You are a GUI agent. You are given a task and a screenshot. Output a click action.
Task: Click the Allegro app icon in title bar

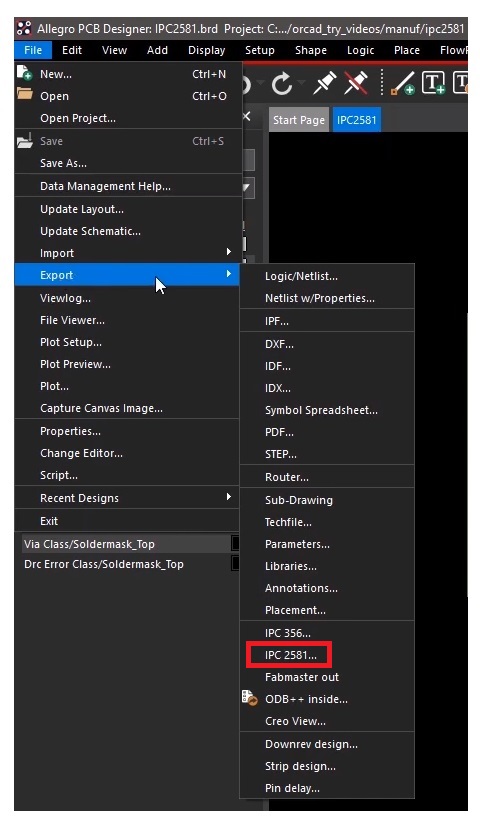[24, 28]
